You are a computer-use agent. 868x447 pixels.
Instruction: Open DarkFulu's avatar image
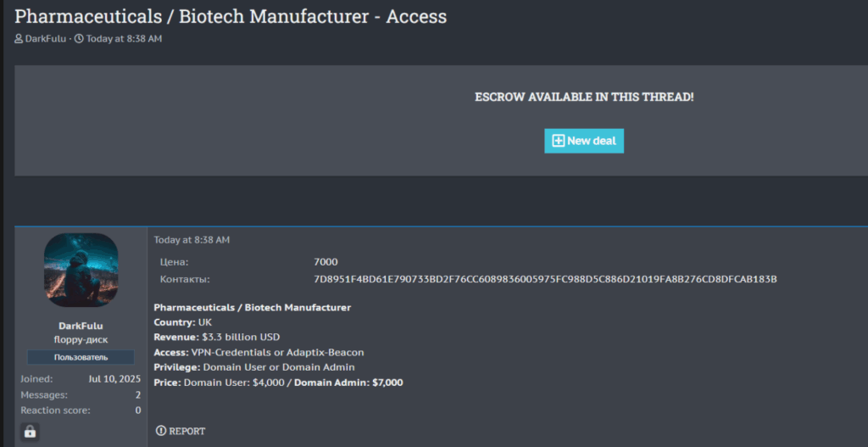click(81, 270)
